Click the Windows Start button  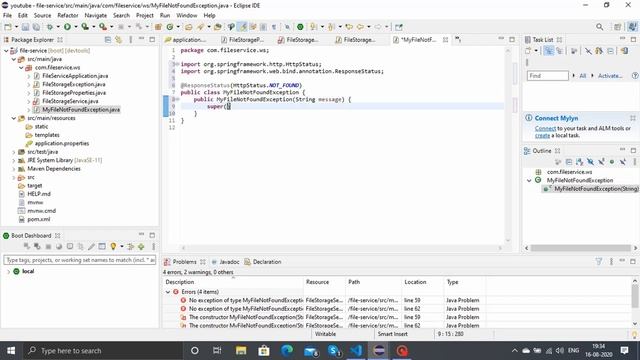tap(11, 351)
